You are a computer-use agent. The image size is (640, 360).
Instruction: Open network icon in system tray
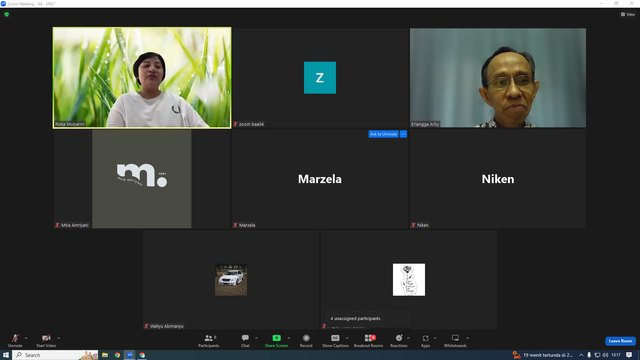point(597,355)
